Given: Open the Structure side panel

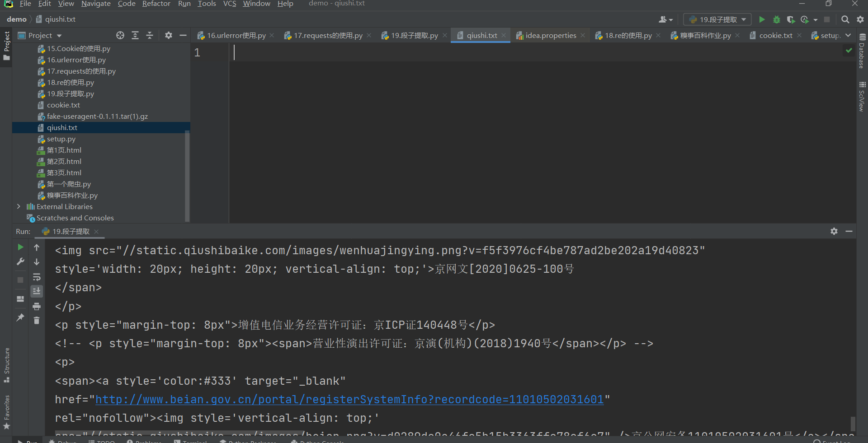Looking at the screenshot, I should point(7,365).
